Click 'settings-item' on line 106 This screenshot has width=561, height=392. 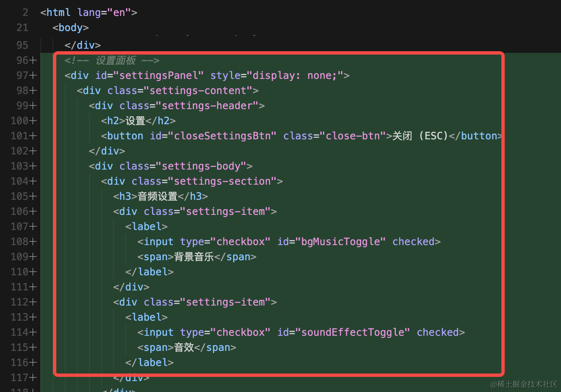point(225,212)
